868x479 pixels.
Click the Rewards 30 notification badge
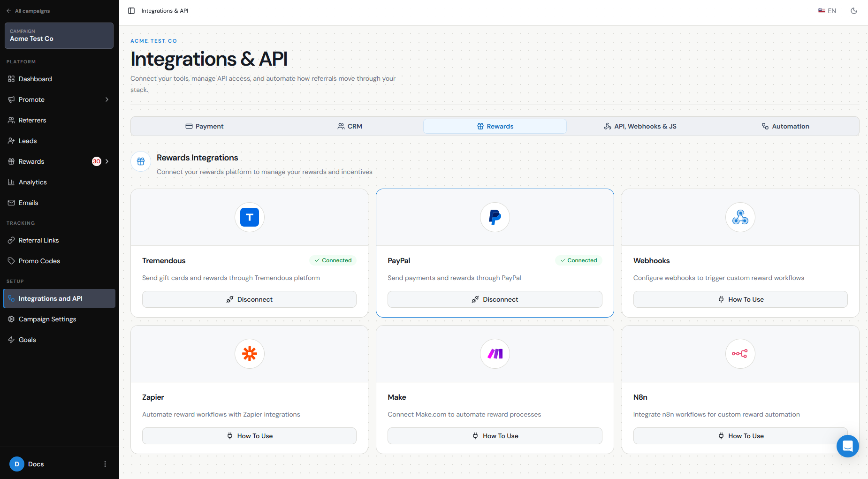pos(97,161)
